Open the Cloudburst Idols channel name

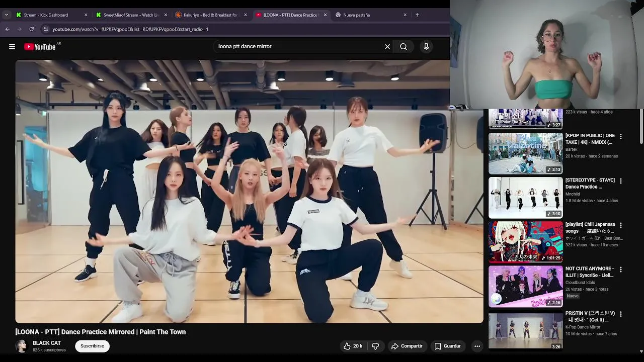coord(580,283)
